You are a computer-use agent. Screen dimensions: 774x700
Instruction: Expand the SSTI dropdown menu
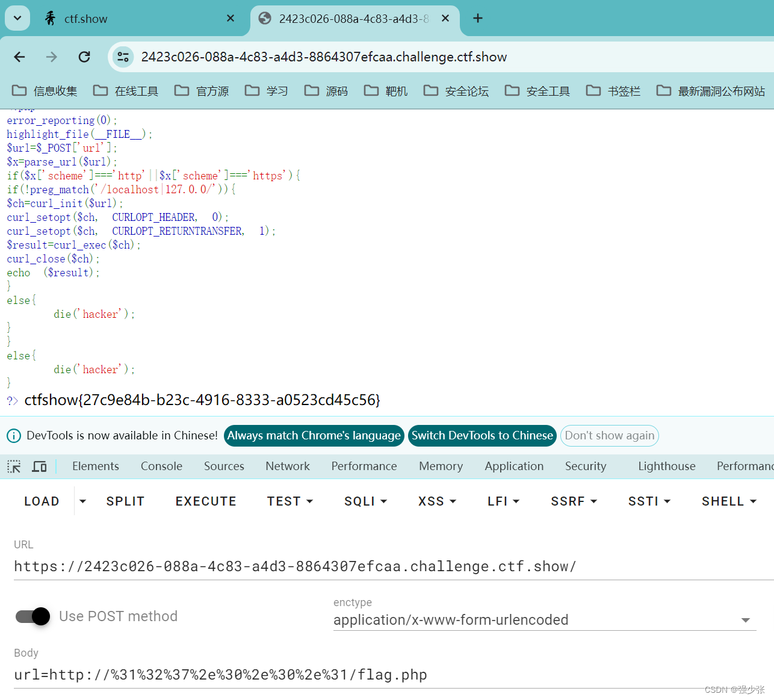pyautogui.click(x=649, y=501)
